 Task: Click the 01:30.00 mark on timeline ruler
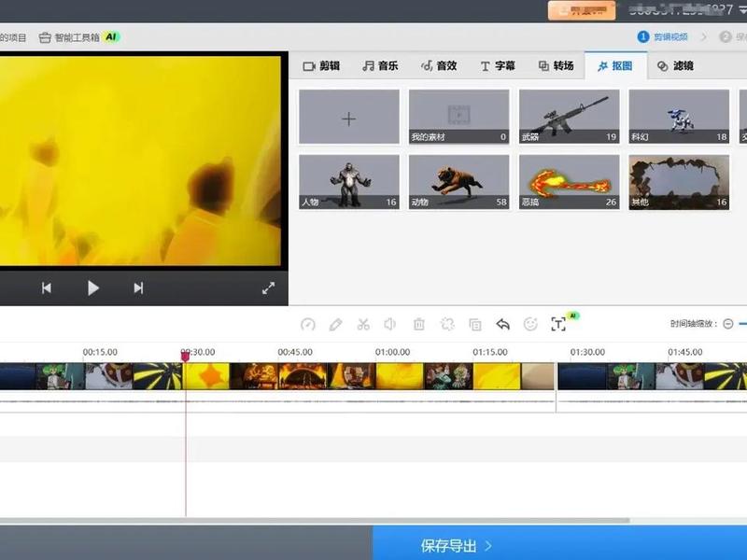point(587,352)
